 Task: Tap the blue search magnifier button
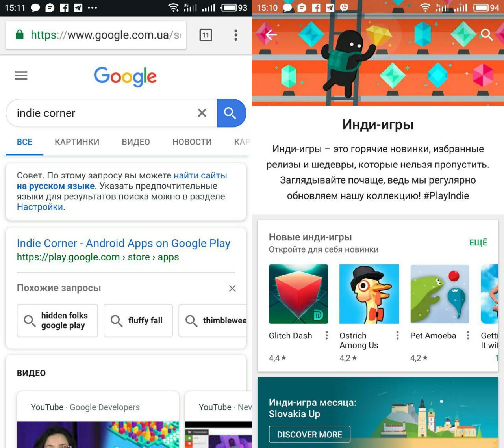click(x=231, y=113)
